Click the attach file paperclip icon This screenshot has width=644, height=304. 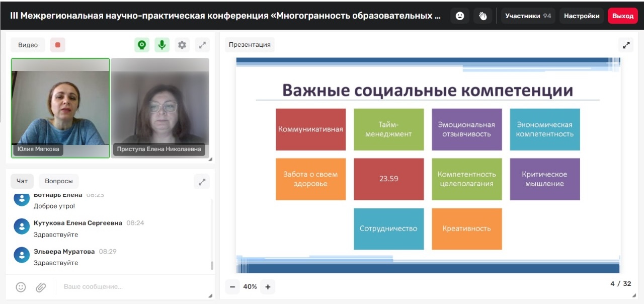(41, 287)
